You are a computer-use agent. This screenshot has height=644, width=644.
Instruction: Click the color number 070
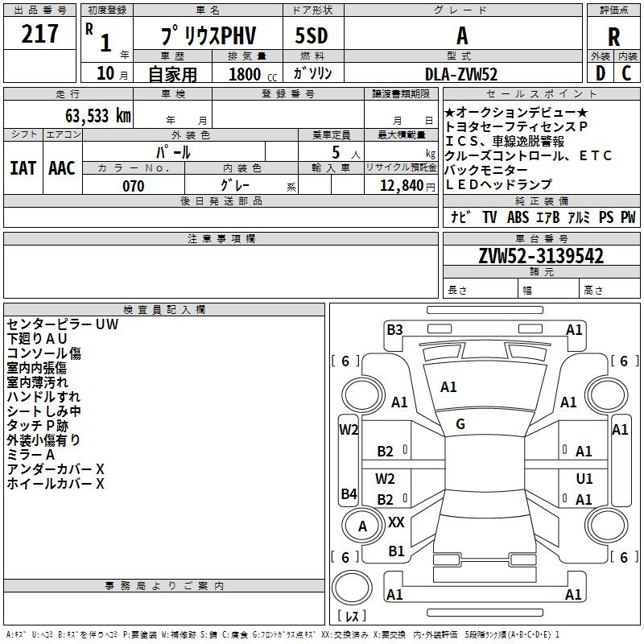(134, 186)
